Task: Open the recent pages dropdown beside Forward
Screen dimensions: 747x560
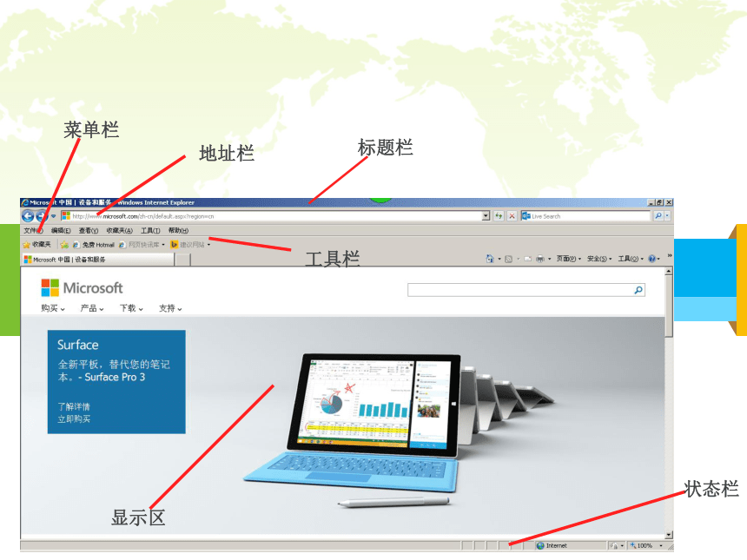Action: (53, 217)
